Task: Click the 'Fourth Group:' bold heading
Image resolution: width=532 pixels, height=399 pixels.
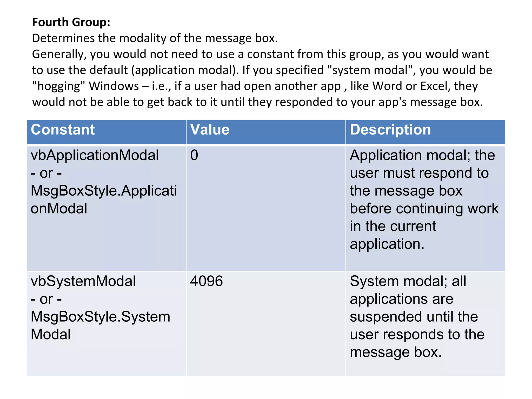Action: click(71, 22)
